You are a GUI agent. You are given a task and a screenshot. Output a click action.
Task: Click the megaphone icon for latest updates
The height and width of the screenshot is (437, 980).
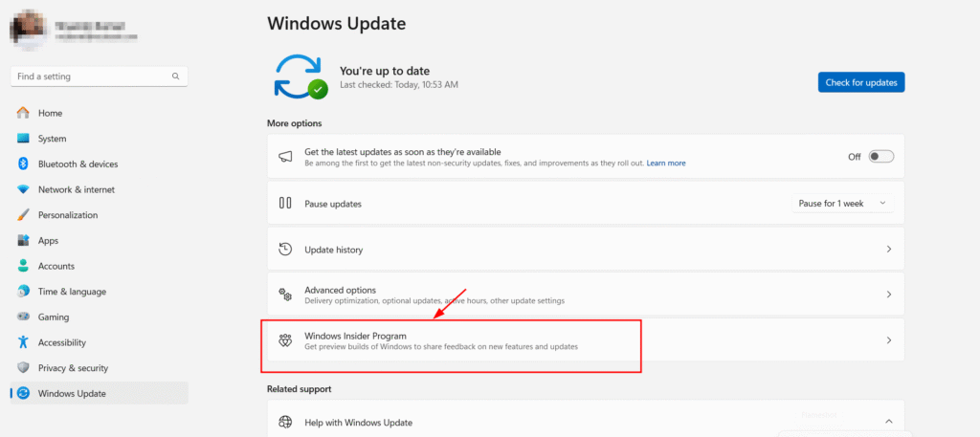point(285,157)
